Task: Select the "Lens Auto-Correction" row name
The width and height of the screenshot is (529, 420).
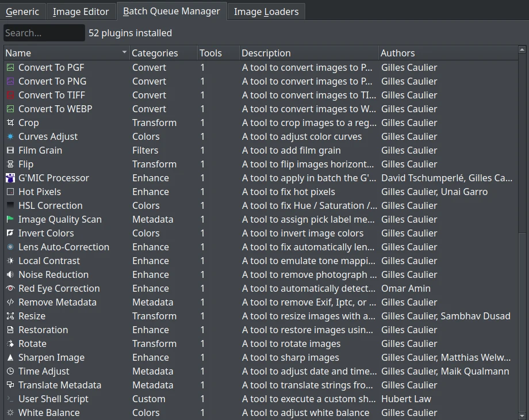Action: click(64, 247)
